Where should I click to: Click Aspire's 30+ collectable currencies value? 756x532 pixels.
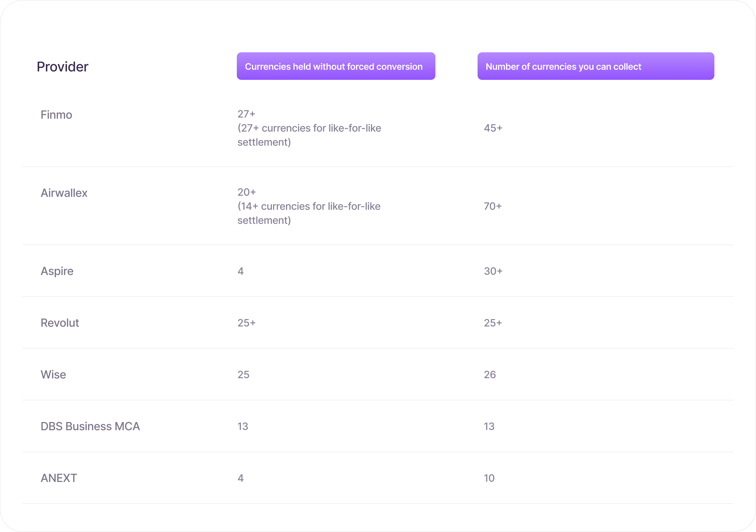tap(493, 271)
